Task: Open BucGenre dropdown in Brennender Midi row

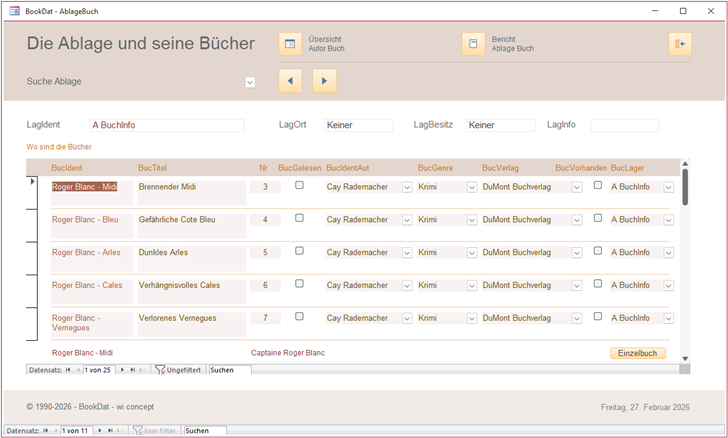Action: pos(470,187)
